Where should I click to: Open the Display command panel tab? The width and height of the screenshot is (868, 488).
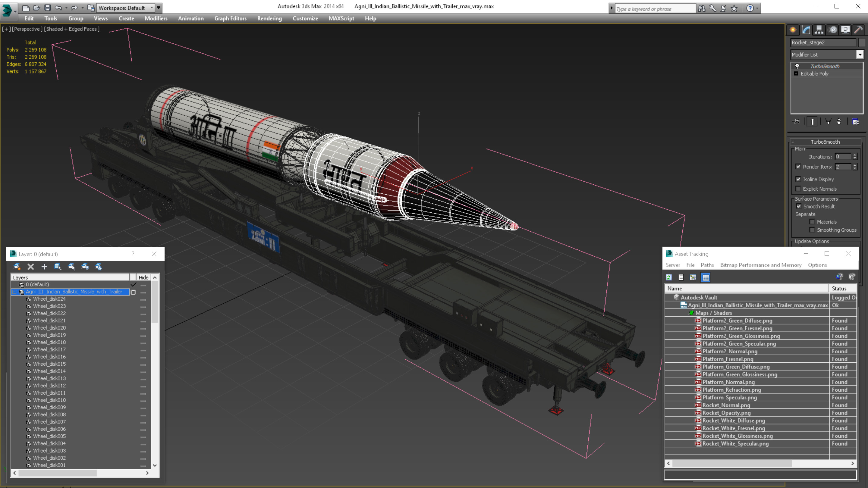pyautogui.click(x=845, y=30)
